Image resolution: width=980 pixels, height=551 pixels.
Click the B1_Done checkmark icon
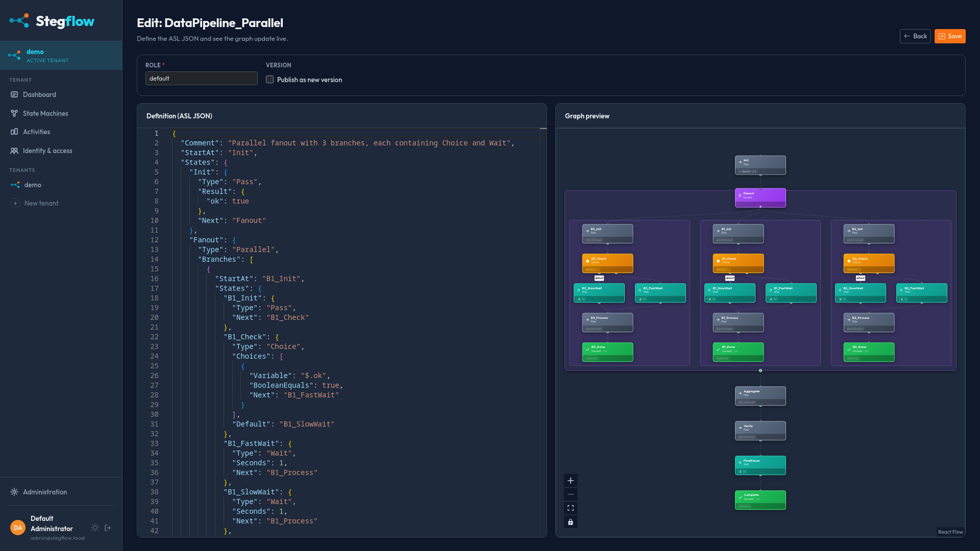point(718,349)
